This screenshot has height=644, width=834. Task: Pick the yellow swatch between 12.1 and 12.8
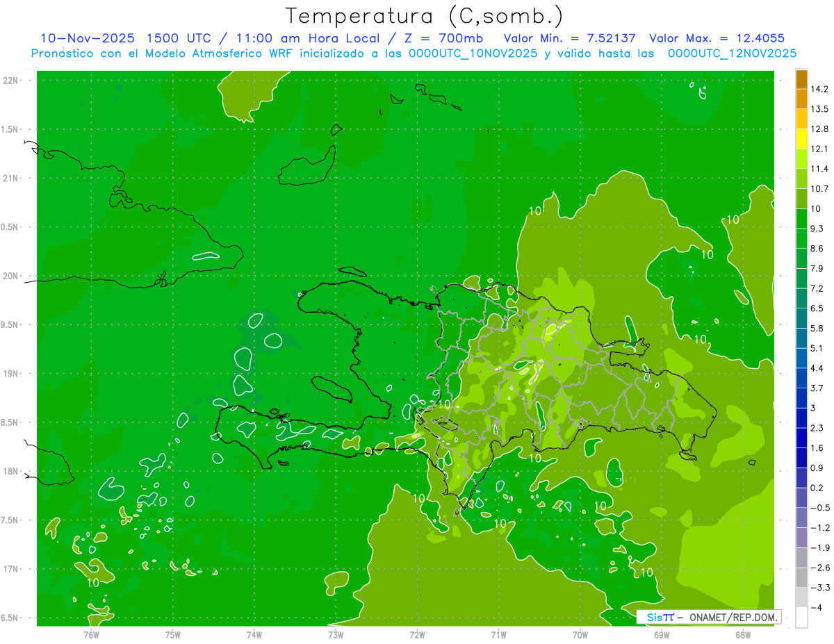click(801, 139)
